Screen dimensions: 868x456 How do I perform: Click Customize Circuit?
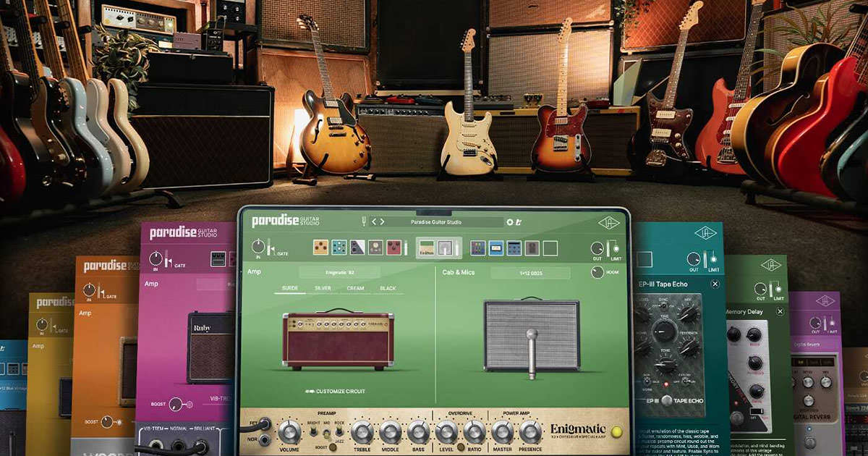[339, 391]
